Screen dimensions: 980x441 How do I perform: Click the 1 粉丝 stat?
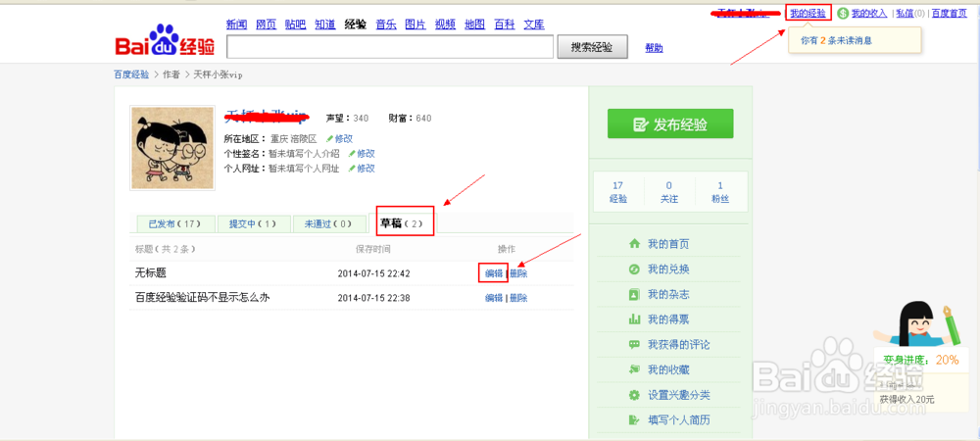click(x=720, y=192)
